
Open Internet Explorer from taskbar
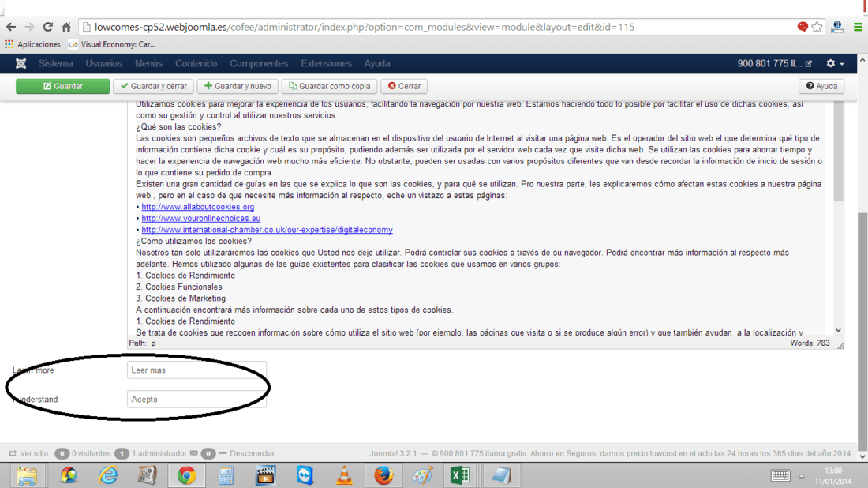click(x=108, y=476)
